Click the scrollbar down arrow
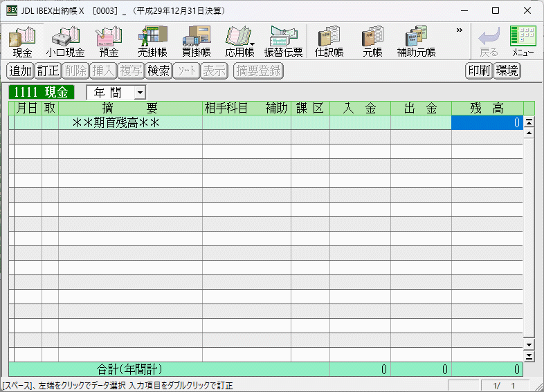This screenshot has width=544, height=392. [x=529, y=345]
